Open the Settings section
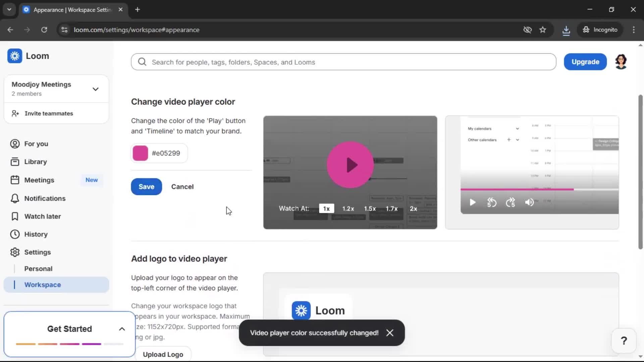This screenshot has height=362, width=644. [38, 252]
